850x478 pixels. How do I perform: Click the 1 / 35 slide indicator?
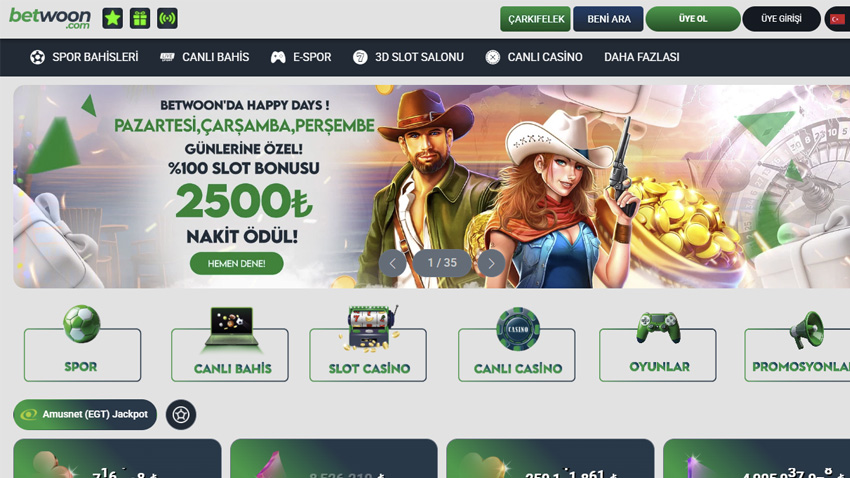[442, 263]
